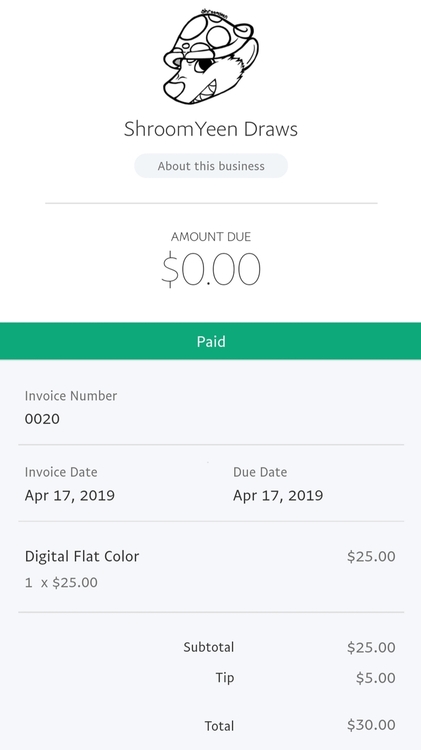Select the 1 x $25.00 quantity text
Viewport: 421px width, 750px height.
pos(61,583)
